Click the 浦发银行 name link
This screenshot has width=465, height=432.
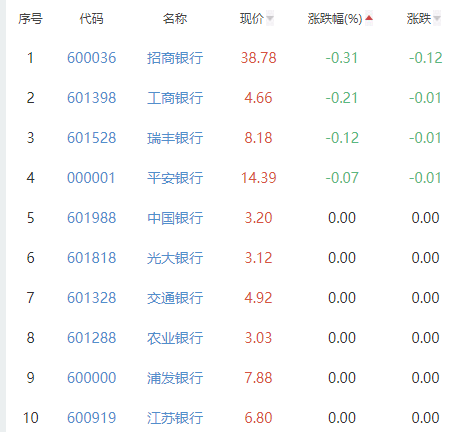[x=175, y=378]
